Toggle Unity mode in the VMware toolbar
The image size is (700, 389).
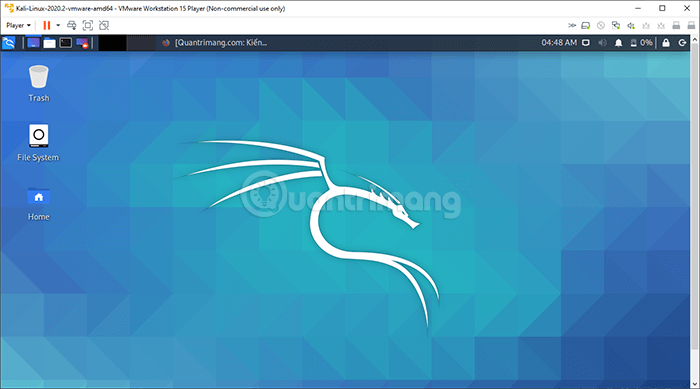(x=104, y=25)
